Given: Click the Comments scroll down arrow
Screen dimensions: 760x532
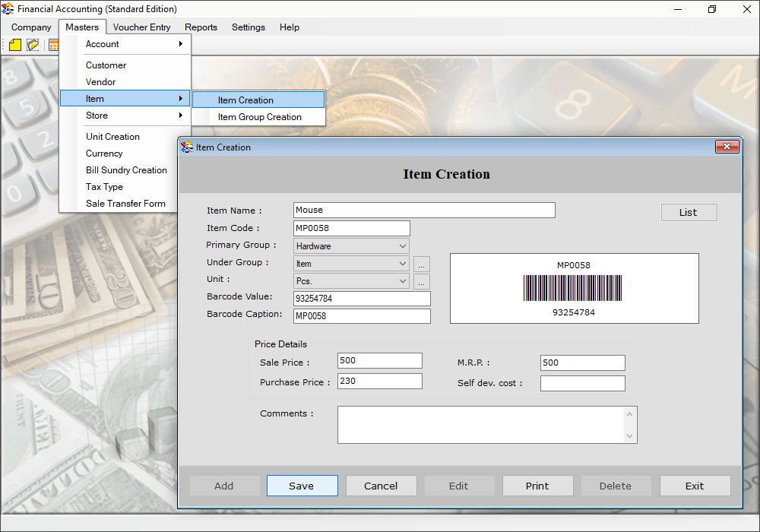Looking at the screenshot, I should click(x=629, y=436).
